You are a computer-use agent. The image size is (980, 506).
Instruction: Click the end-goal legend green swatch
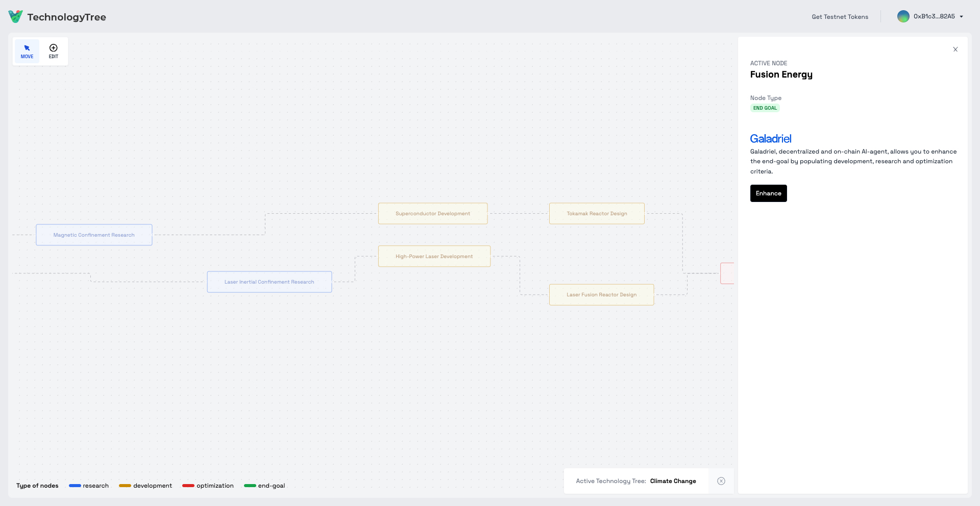pyautogui.click(x=250, y=486)
